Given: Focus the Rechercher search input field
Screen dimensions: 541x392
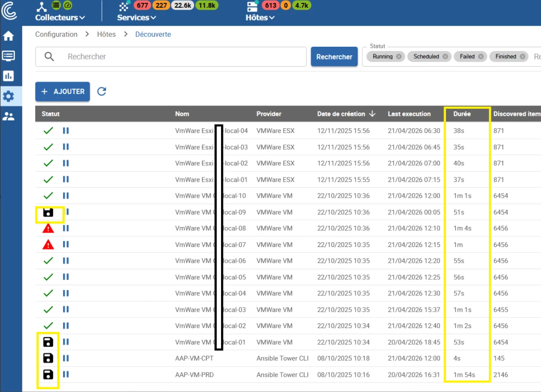Looking at the screenshot, I should (x=171, y=56).
